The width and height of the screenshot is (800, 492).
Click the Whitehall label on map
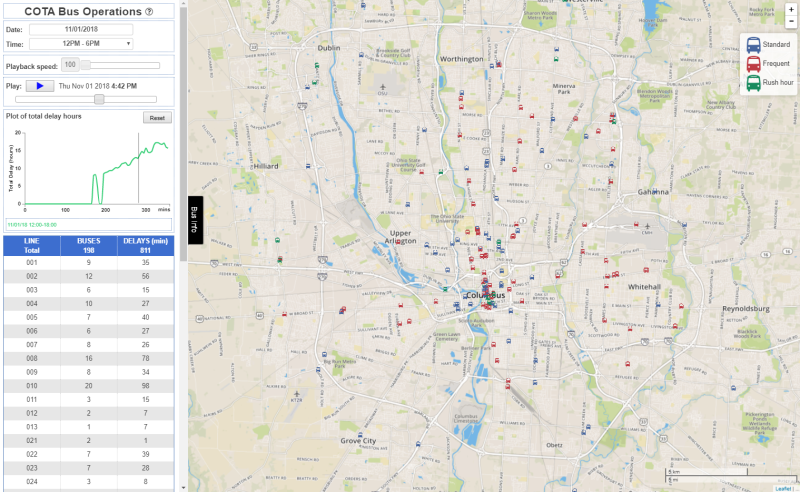pyautogui.click(x=644, y=287)
